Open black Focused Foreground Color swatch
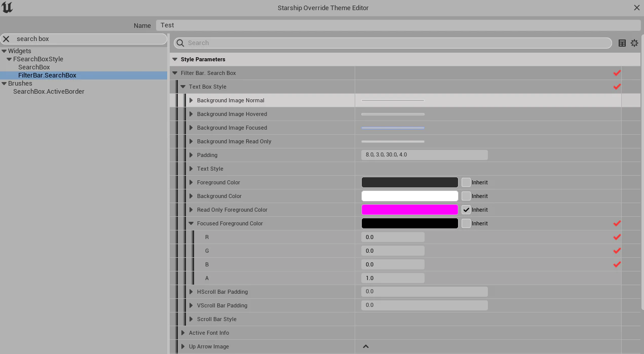This screenshot has height=354, width=644. (x=410, y=223)
